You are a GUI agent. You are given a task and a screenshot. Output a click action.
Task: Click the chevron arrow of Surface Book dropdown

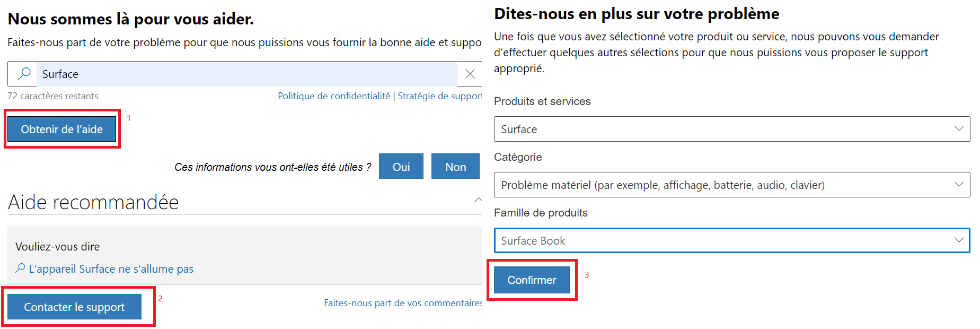tap(958, 240)
